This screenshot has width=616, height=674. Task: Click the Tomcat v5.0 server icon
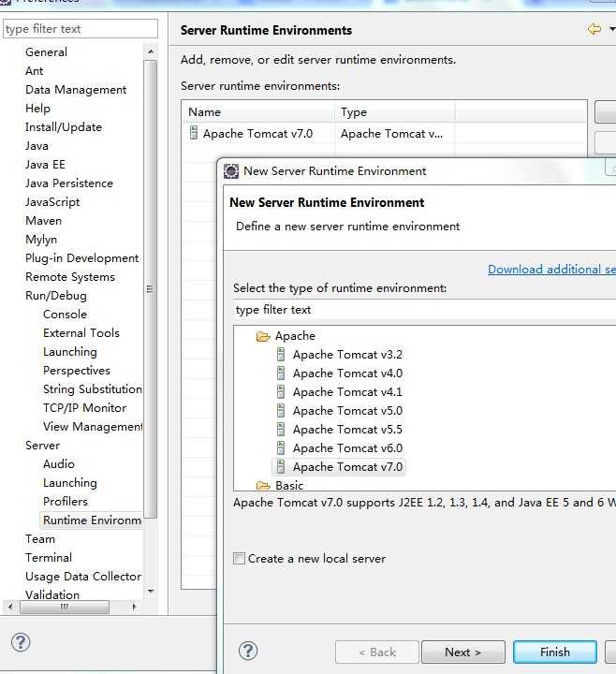coord(281,411)
